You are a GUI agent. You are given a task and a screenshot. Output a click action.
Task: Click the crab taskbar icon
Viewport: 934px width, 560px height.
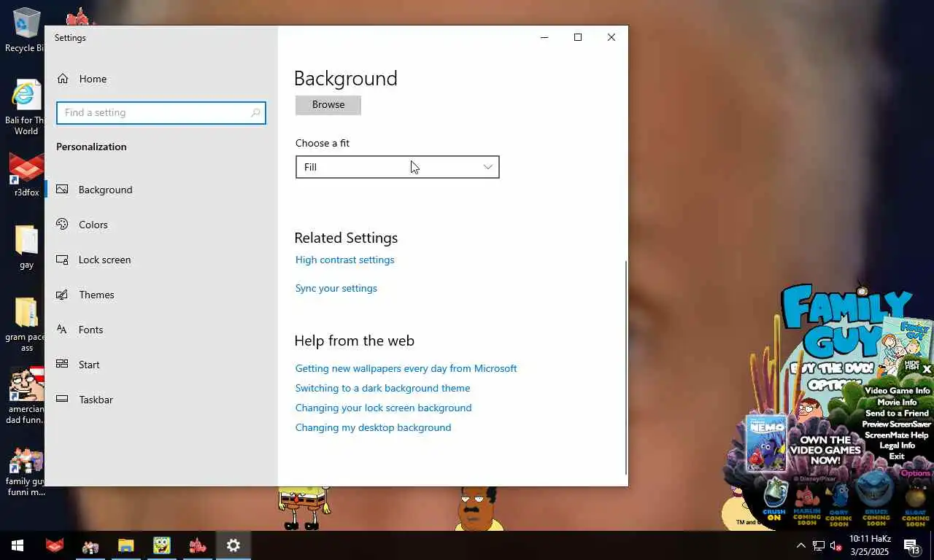tap(197, 545)
